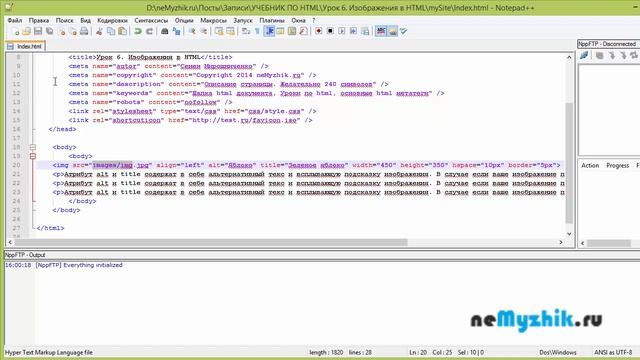
Task: Toggle word wrap
Action: tap(246, 31)
